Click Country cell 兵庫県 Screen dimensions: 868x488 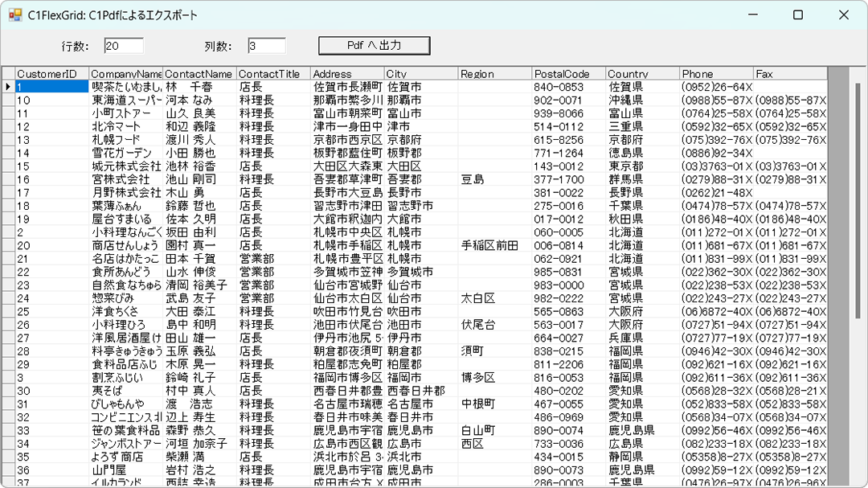643,338
